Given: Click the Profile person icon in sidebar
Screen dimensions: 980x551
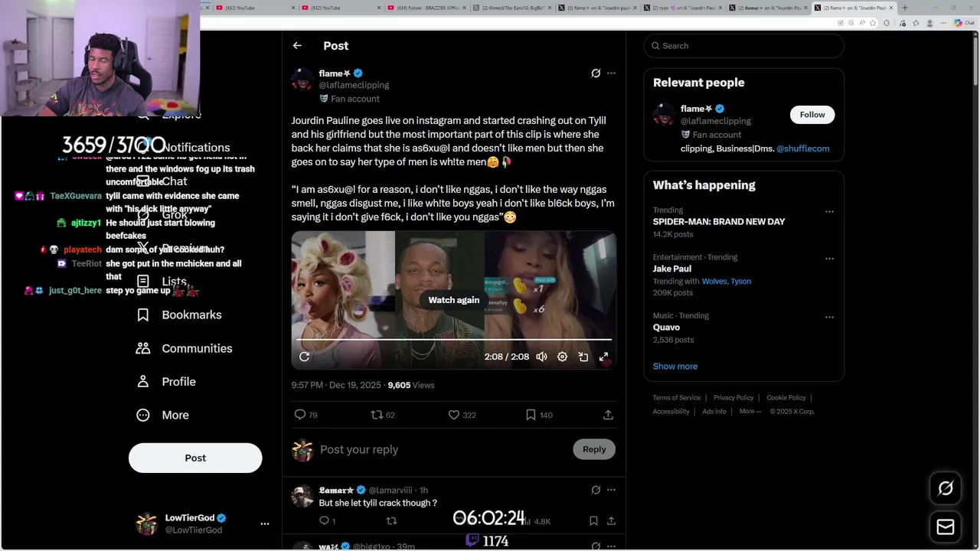Looking at the screenshot, I should pyautogui.click(x=143, y=382).
